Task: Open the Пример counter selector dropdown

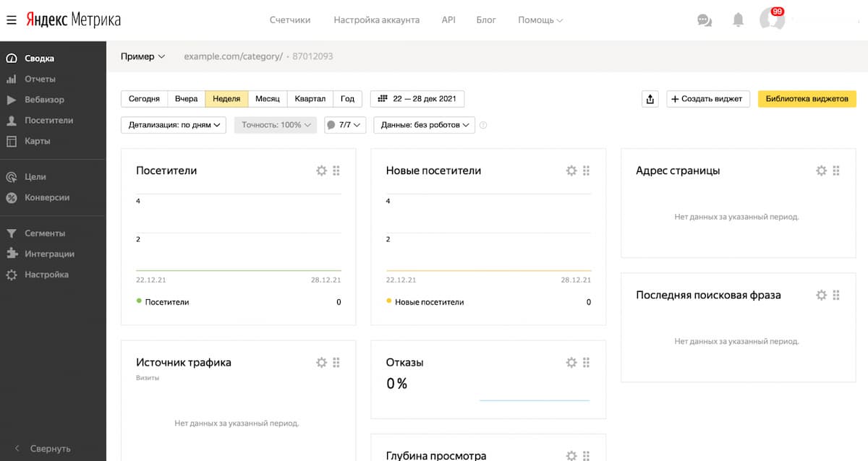Action: [142, 56]
